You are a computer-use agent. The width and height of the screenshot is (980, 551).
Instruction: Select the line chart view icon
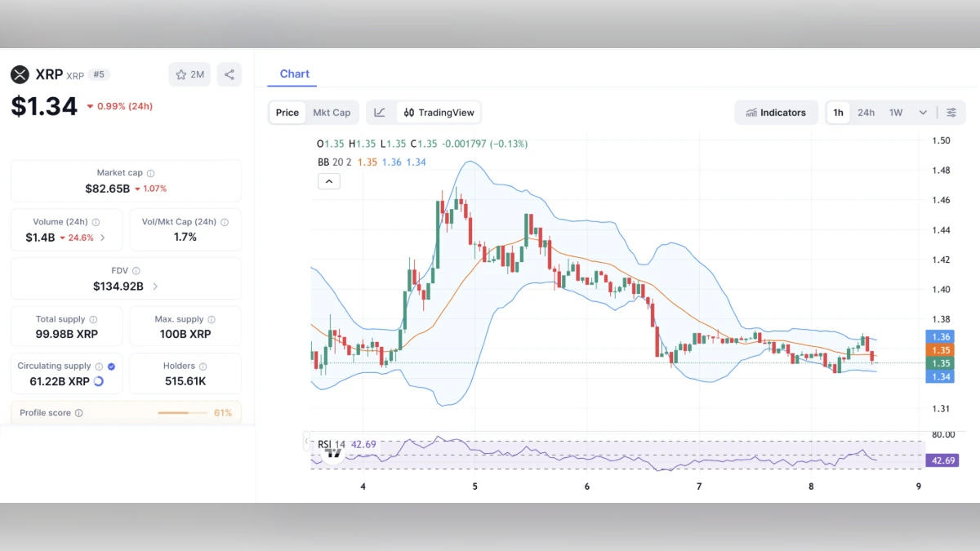click(380, 113)
